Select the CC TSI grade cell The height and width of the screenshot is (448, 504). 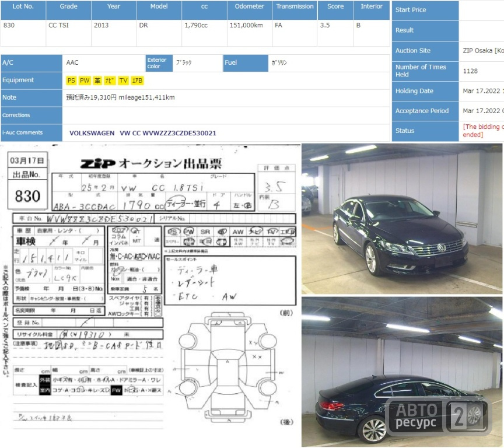[68, 33]
